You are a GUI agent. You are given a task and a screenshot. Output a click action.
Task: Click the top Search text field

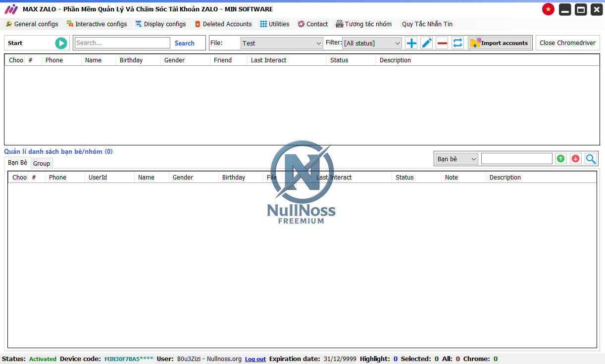122,43
